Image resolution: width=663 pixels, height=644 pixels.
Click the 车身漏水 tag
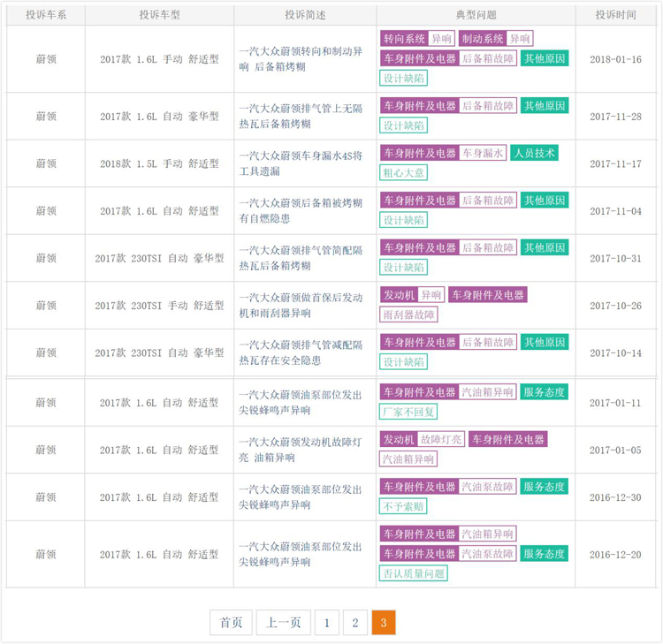point(483,153)
